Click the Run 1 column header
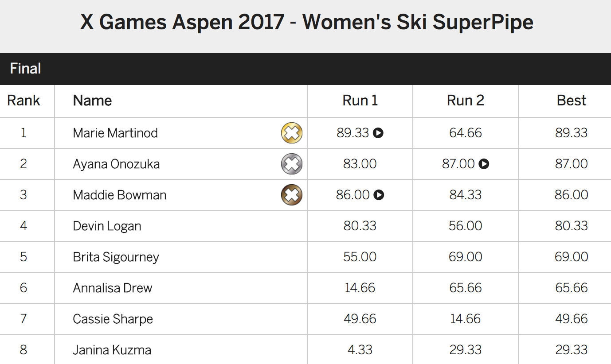 360,101
